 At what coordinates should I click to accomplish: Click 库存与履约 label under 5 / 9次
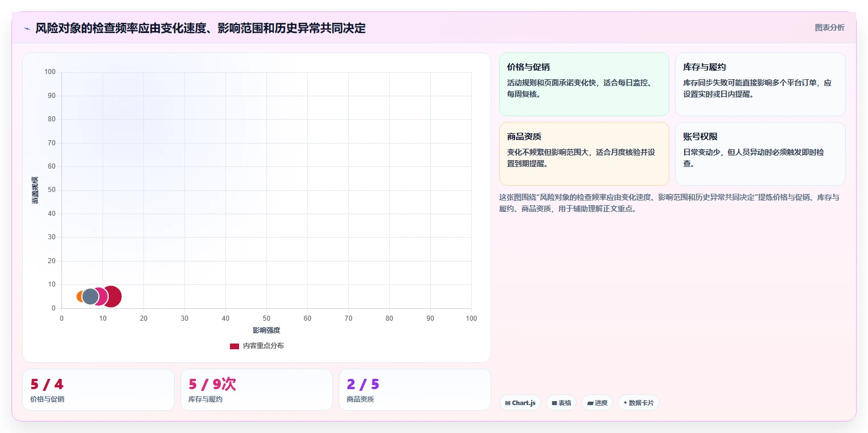[205, 399]
